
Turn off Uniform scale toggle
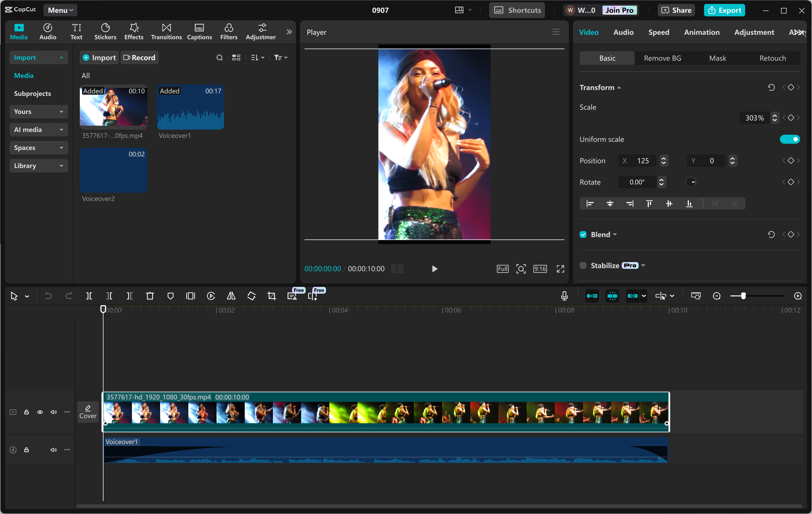tap(790, 139)
